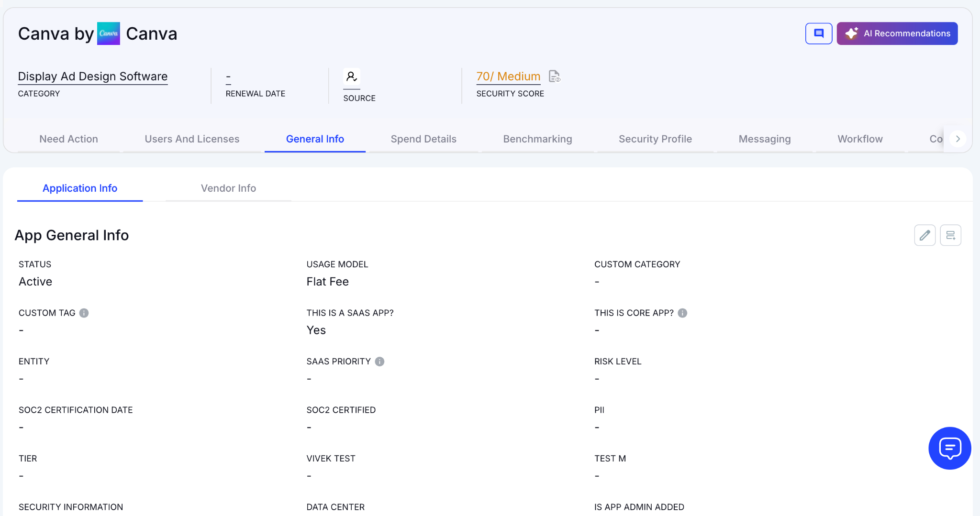Click the manage fields icon next to pencil
The width and height of the screenshot is (980, 516).
pos(950,235)
